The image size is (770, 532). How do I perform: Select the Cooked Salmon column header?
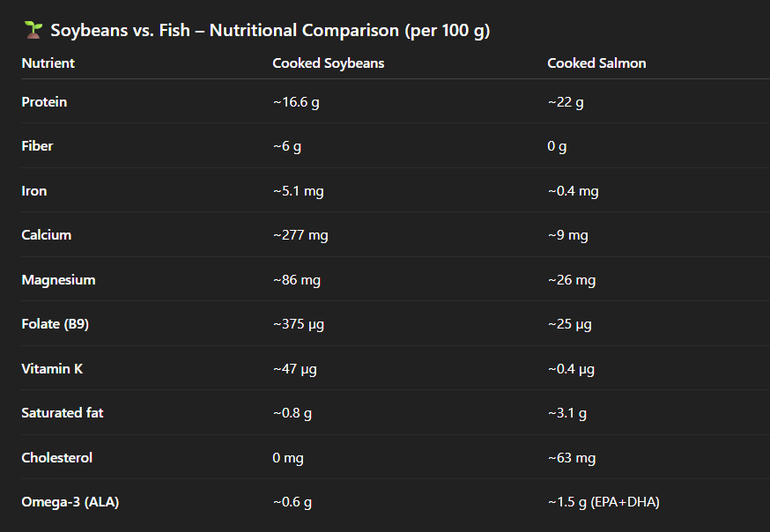(595, 63)
